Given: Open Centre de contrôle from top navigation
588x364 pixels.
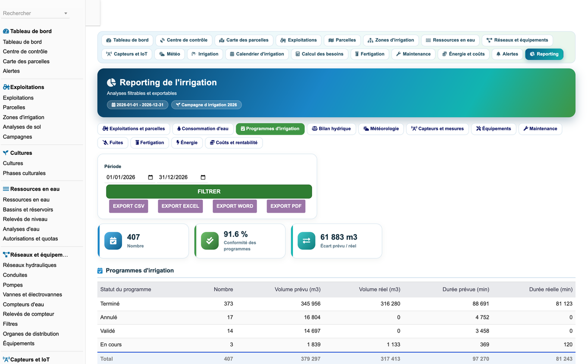Looking at the screenshot, I should (x=184, y=40).
